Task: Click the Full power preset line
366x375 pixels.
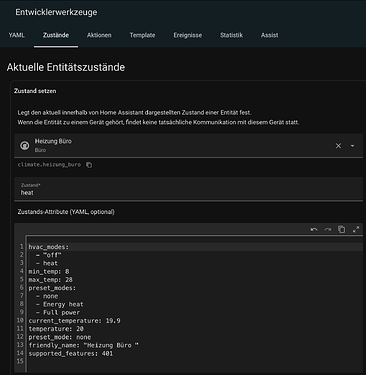Action: coord(58,312)
